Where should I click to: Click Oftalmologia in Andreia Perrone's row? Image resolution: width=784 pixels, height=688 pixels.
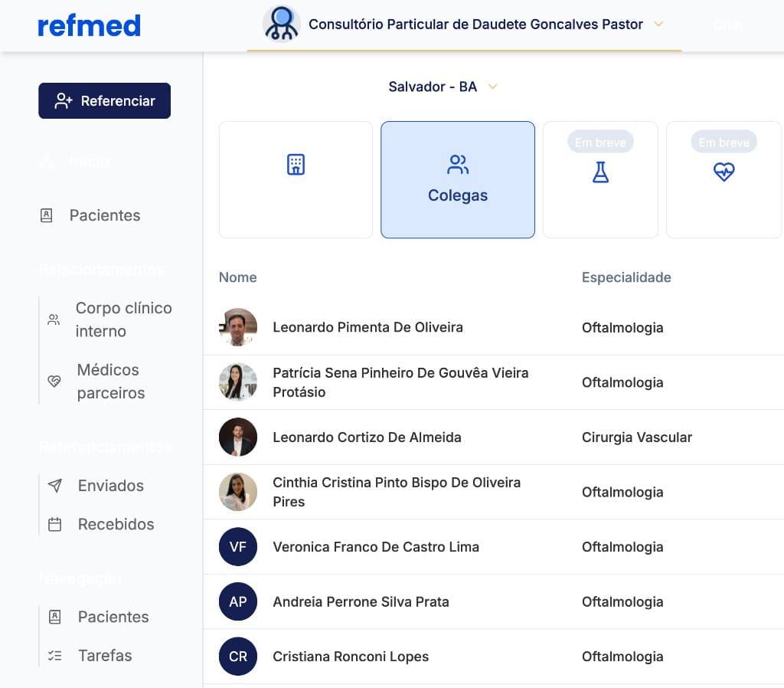(x=622, y=602)
